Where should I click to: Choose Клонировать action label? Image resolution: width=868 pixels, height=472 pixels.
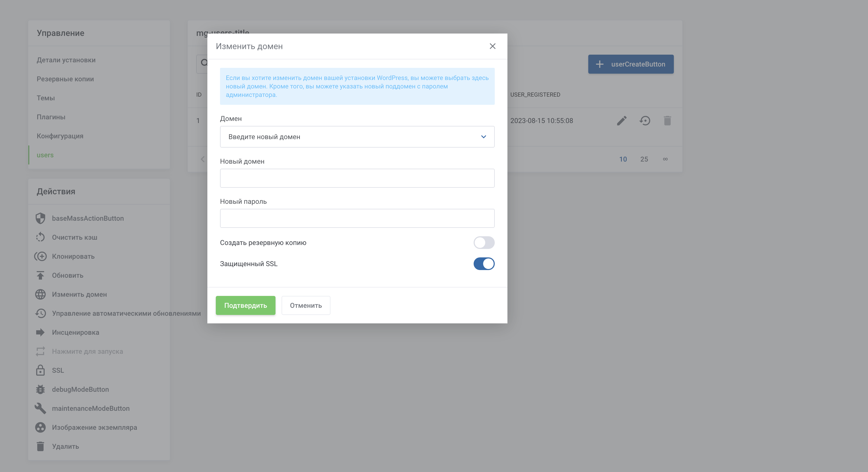[x=73, y=256]
